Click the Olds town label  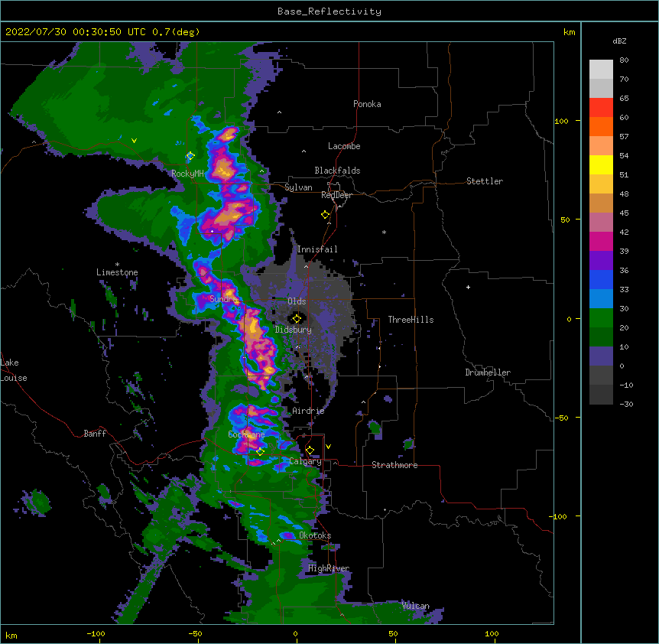point(297,301)
